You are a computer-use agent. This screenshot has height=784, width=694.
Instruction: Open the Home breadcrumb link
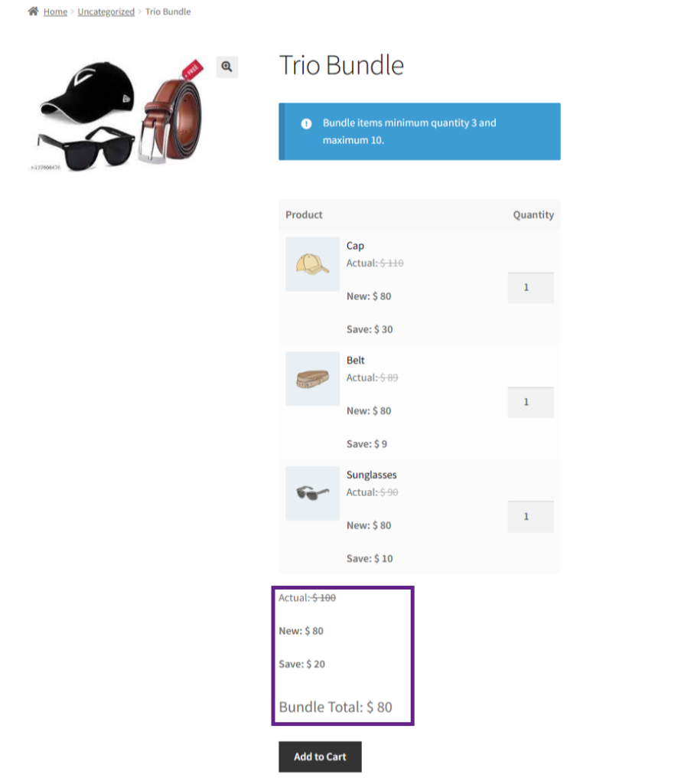coord(55,11)
